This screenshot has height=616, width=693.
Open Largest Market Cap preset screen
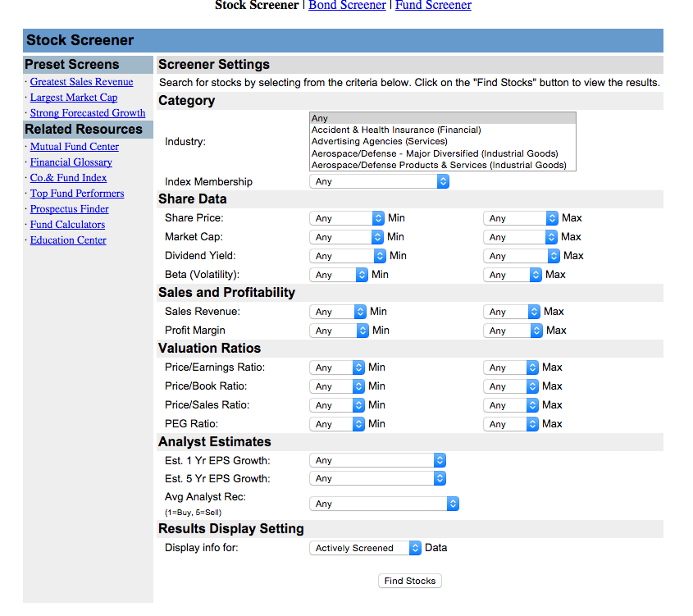pos(74,98)
